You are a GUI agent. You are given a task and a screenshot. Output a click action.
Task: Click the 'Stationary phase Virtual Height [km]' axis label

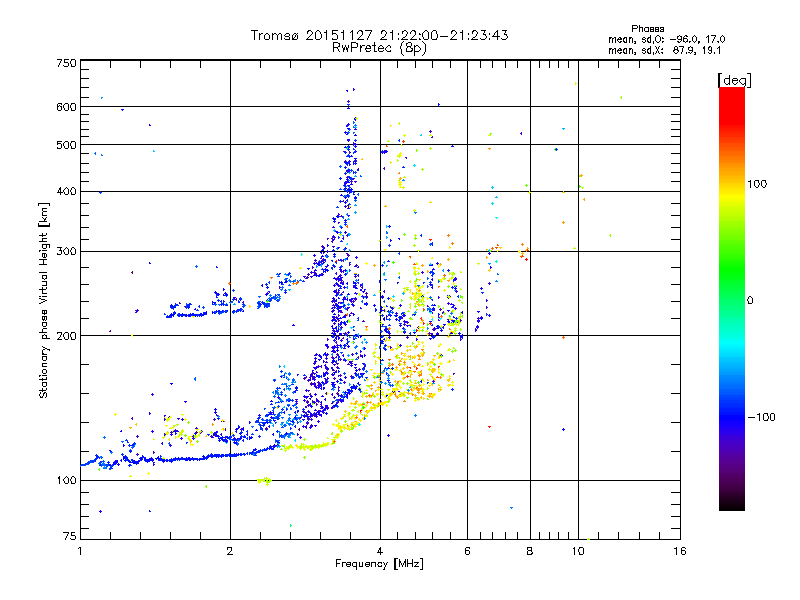click(44, 301)
